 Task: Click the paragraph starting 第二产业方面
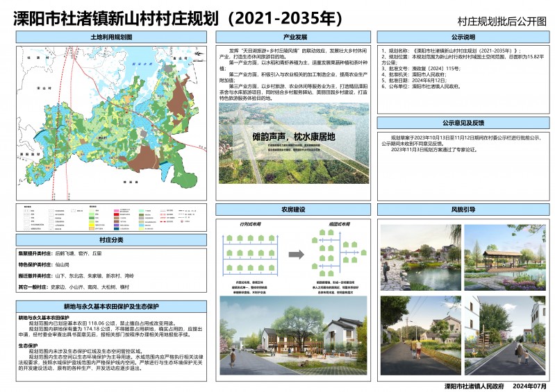pos(293,78)
